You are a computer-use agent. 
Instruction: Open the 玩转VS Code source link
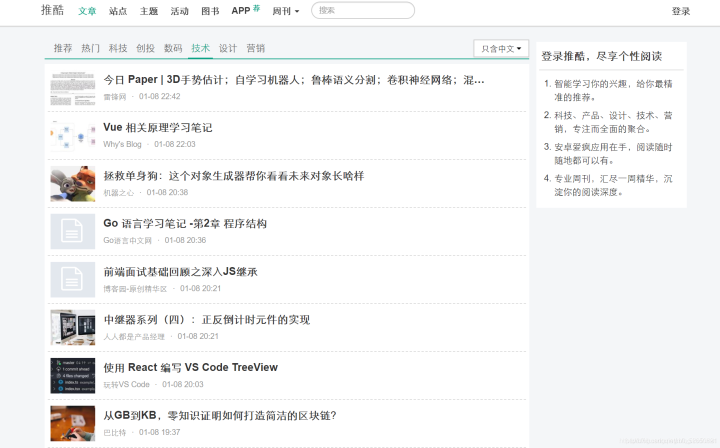coord(126,384)
